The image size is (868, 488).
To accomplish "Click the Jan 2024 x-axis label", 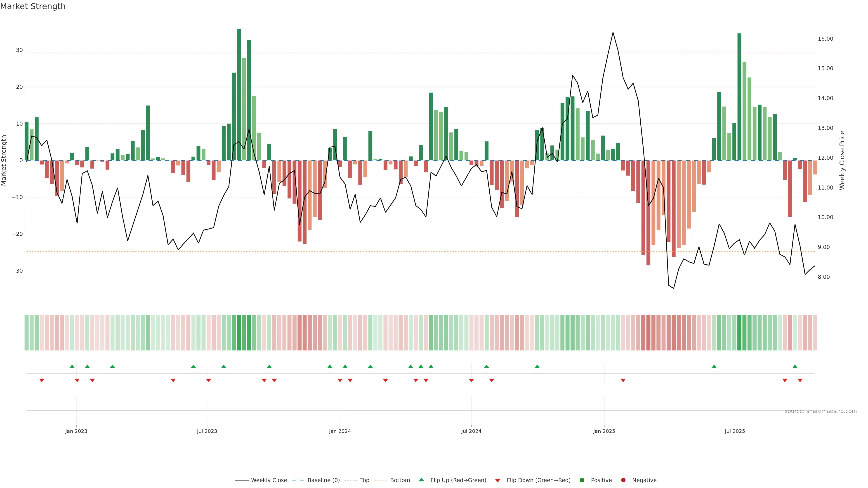I will pyautogui.click(x=340, y=432).
